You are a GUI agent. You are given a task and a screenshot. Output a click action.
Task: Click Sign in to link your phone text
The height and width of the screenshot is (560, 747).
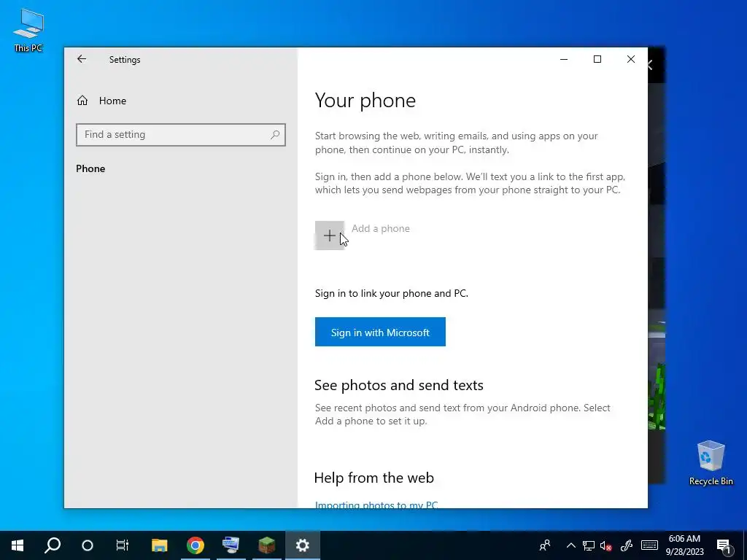391,293
